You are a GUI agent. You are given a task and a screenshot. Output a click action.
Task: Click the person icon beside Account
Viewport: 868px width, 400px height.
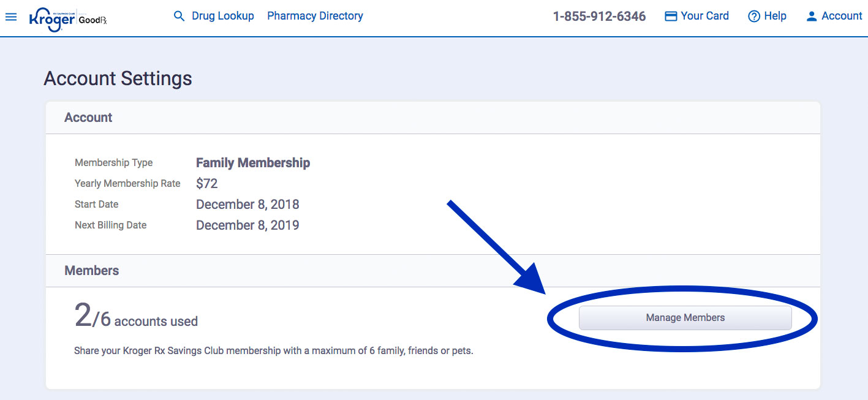(x=812, y=17)
